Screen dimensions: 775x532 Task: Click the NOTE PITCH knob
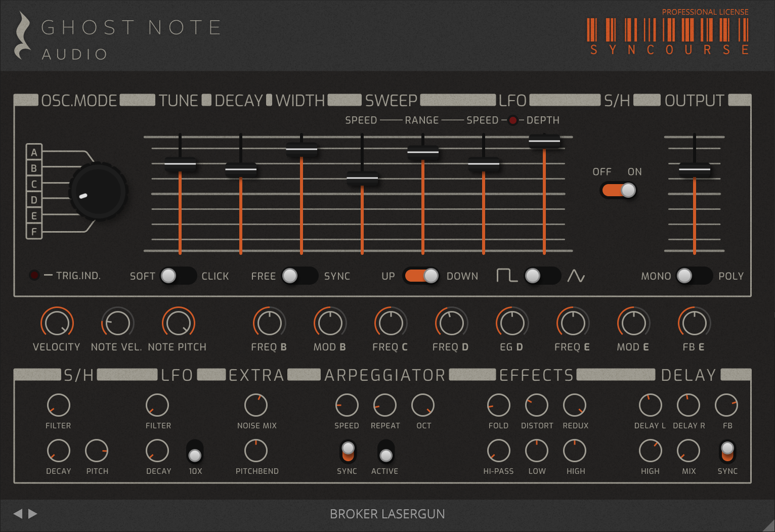point(177,323)
